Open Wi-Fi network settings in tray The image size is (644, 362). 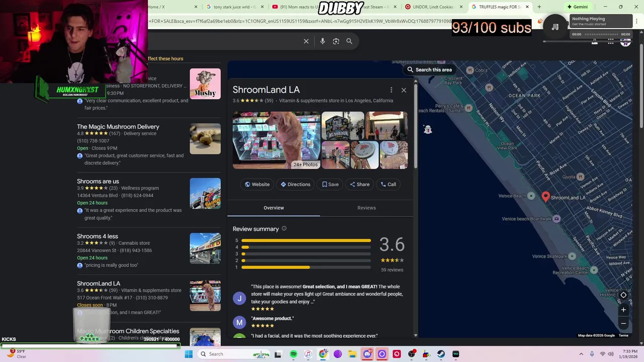click(602, 354)
